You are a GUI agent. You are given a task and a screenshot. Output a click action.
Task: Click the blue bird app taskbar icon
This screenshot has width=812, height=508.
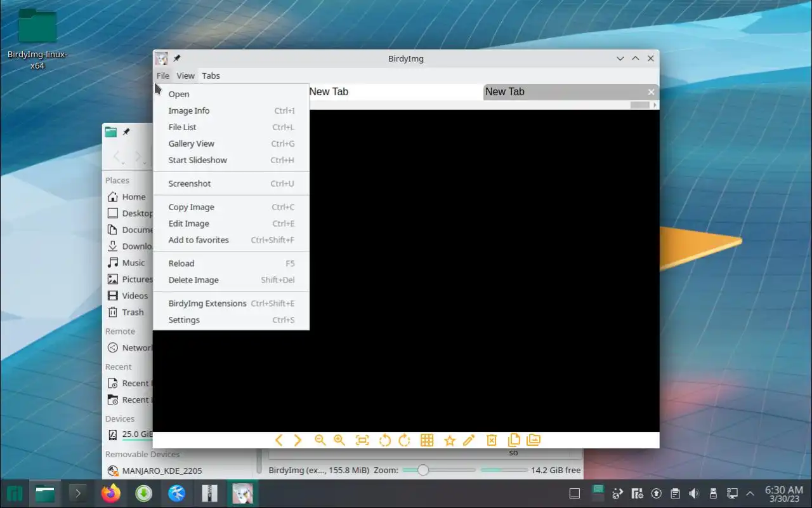(x=176, y=493)
